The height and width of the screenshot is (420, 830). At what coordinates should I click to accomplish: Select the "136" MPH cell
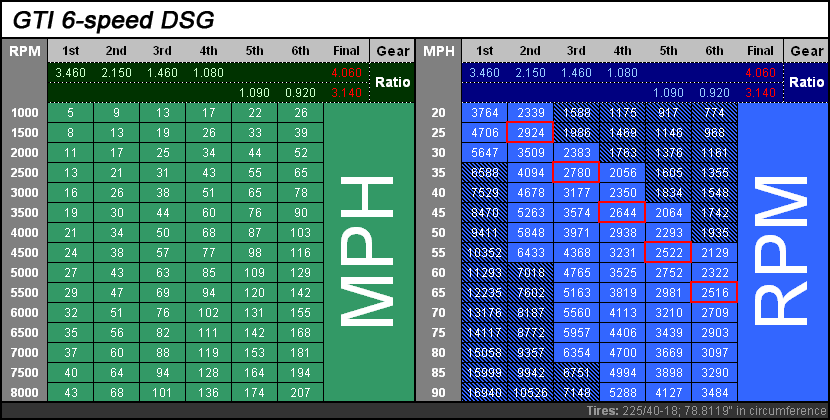[209, 392]
